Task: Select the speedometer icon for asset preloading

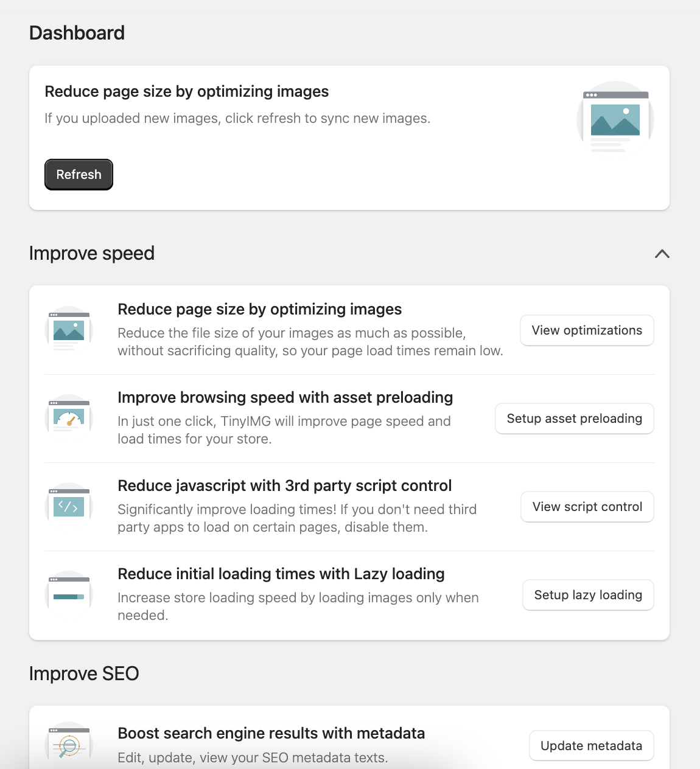Action: click(x=69, y=417)
